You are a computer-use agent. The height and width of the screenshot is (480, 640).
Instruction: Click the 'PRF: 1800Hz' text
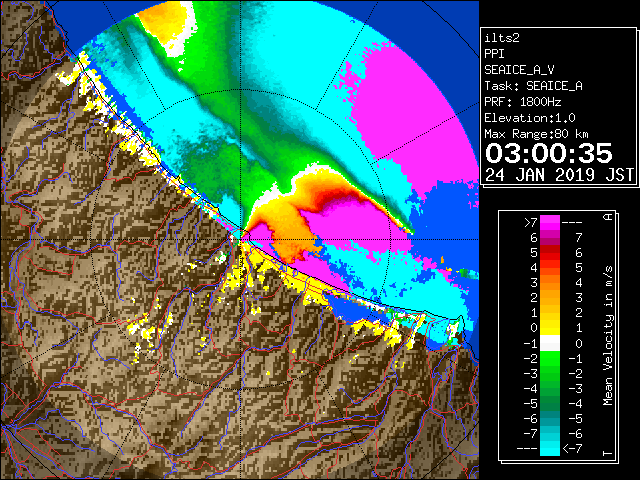[522, 102]
